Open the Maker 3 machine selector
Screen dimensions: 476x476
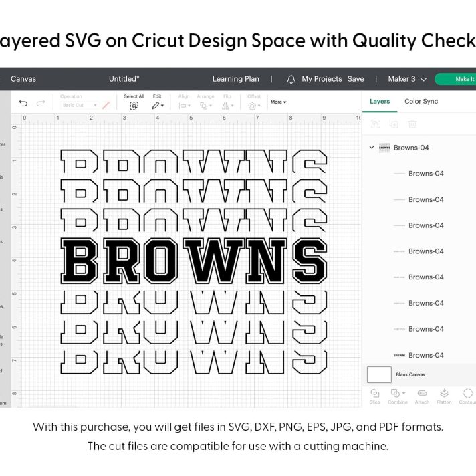coord(407,79)
